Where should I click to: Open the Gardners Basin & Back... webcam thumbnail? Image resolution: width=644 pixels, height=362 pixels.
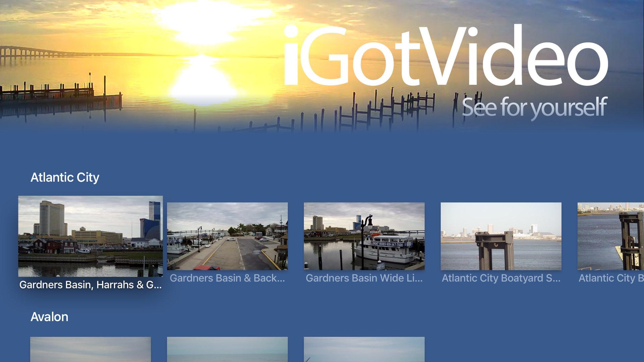(227, 236)
